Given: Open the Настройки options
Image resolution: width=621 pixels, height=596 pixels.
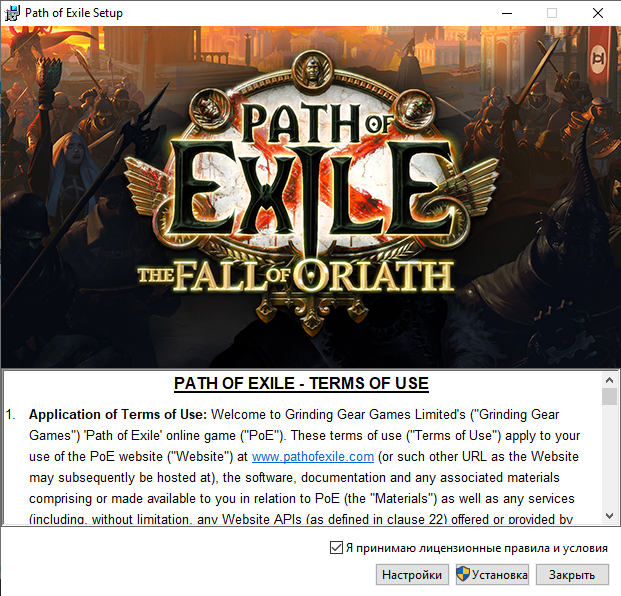Looking at the screenshot, I should point(412,574).
